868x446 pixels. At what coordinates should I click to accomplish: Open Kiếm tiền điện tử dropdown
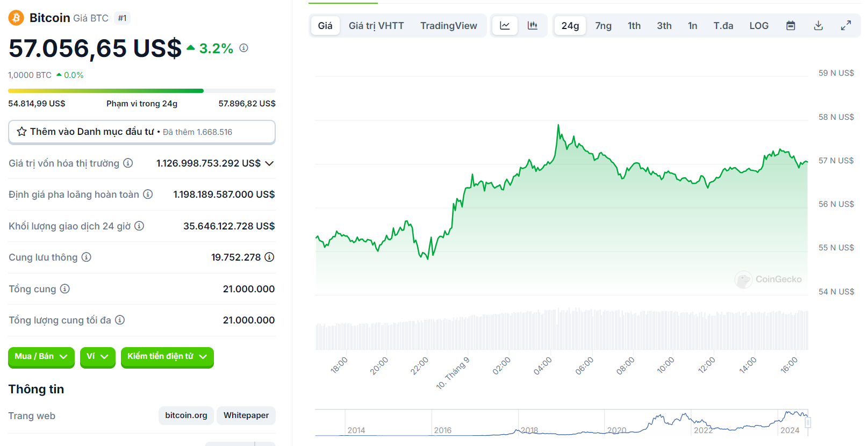point(167,357)
